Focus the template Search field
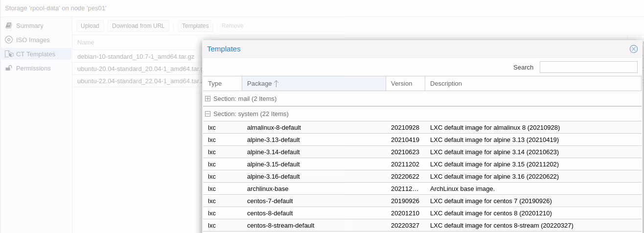644x233 pixels. pyautogui.click(x=588, y=68)
